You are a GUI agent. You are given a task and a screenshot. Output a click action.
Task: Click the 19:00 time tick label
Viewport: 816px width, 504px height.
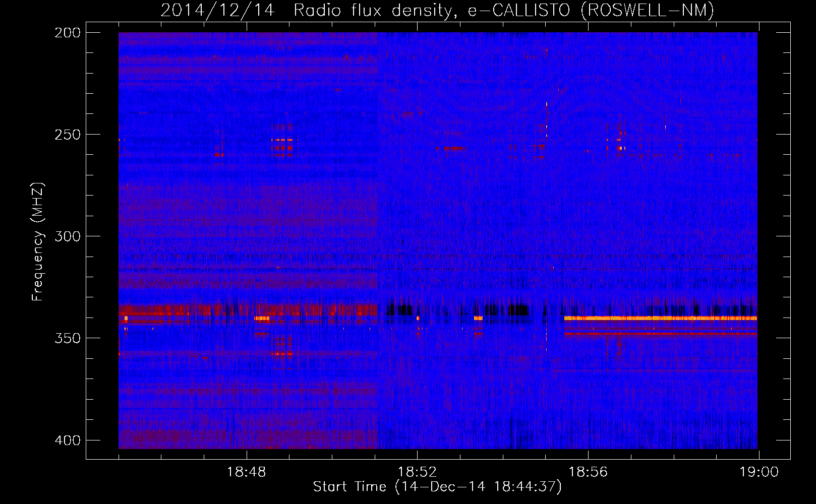pyautogui.click(x=759, y=472)
